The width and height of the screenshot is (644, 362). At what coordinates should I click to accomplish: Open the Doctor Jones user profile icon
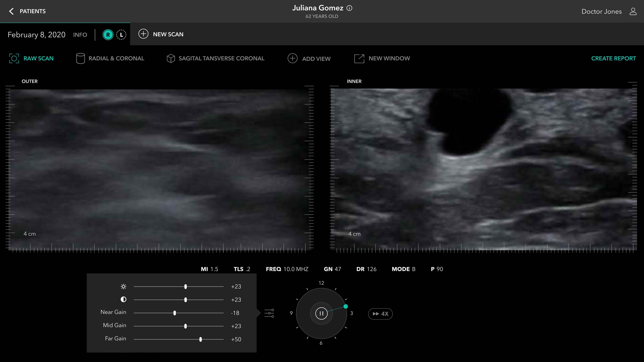[633, 12]
